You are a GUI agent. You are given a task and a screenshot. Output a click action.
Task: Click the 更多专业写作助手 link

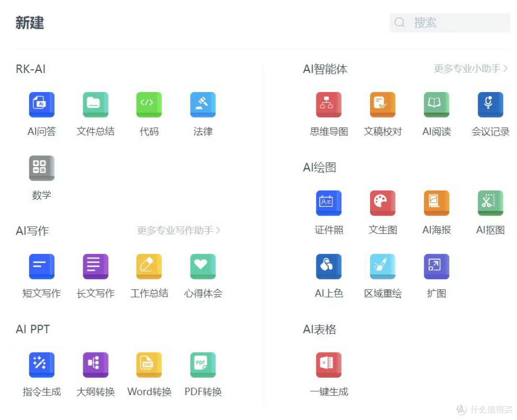(179, 230)
